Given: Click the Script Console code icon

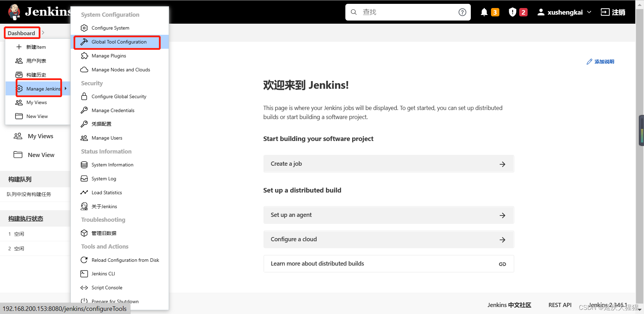Looking at the screenshot, I should pos(84,288).
